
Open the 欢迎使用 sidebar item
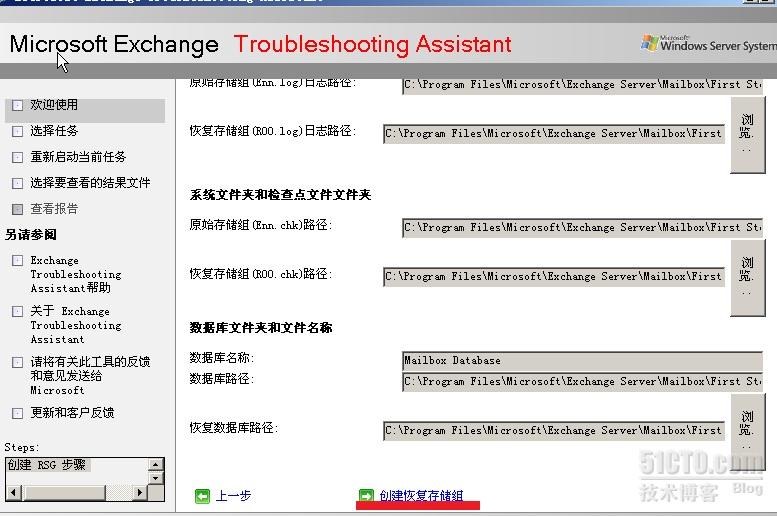click(54, 105)
